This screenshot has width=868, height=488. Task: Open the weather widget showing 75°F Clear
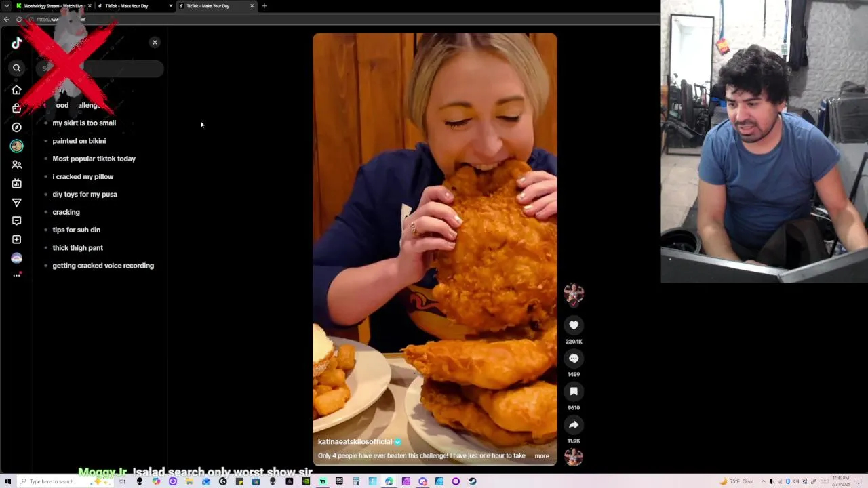tap(736, 481)
